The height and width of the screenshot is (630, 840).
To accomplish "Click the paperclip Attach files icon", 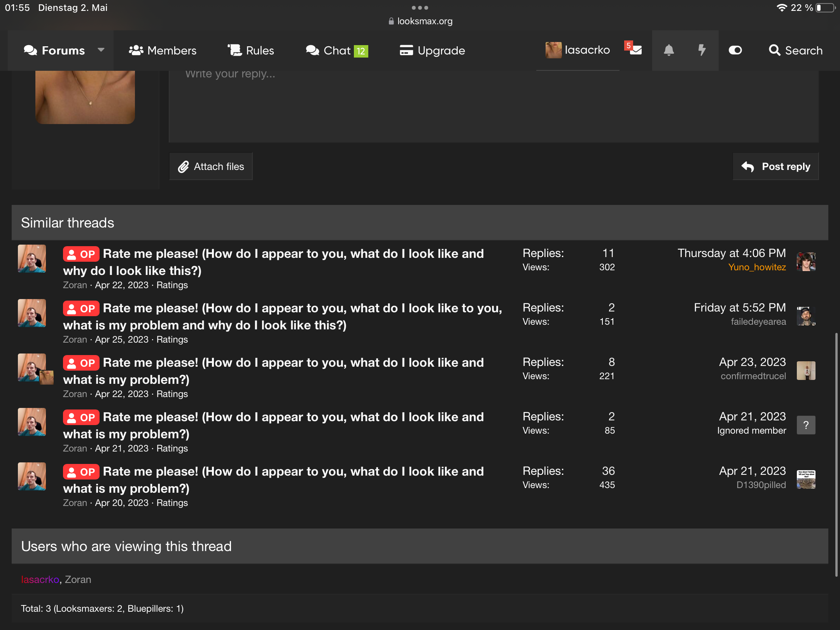I will 184,167.
